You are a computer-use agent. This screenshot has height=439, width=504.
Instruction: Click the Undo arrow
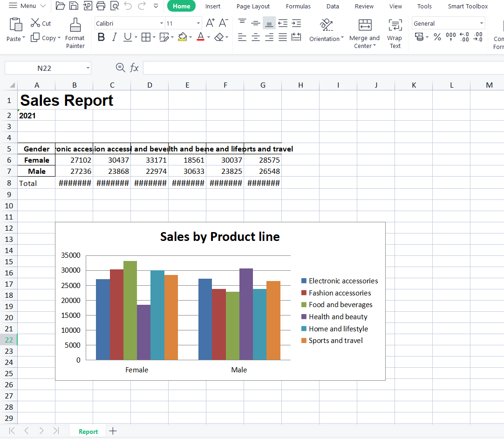click(x=128, y=6)
